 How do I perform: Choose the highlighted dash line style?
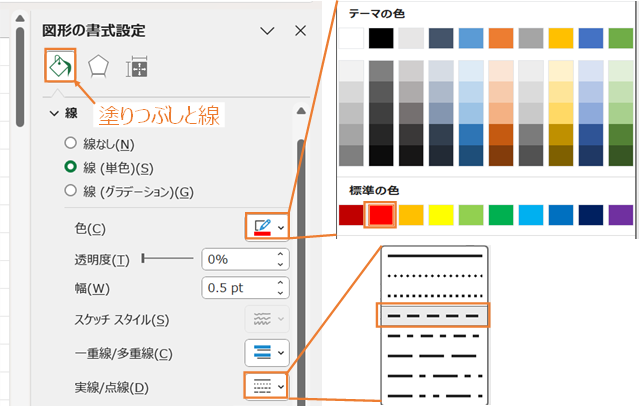[x=435, y=316]
